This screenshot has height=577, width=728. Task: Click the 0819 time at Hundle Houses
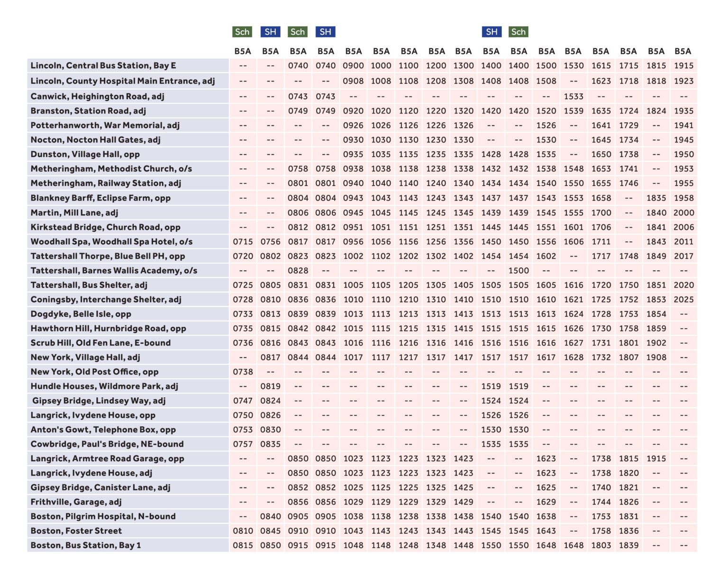click(x=270, y=386)
